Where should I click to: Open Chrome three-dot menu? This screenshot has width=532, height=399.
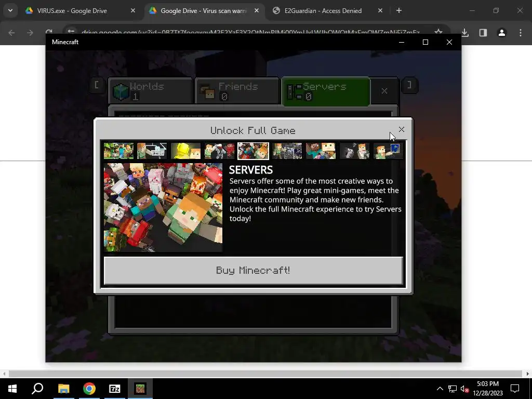pos(521,33)
